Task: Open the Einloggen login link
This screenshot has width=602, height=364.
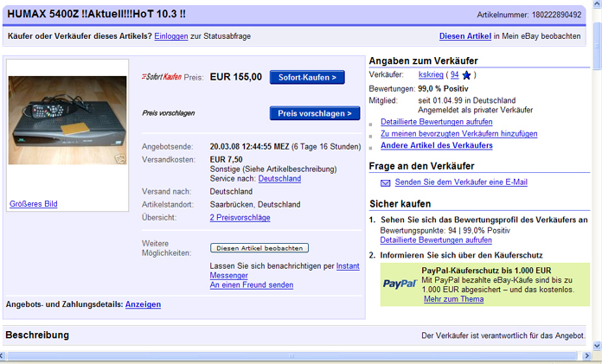Action: pyautogui.click(x=171, y=36)
